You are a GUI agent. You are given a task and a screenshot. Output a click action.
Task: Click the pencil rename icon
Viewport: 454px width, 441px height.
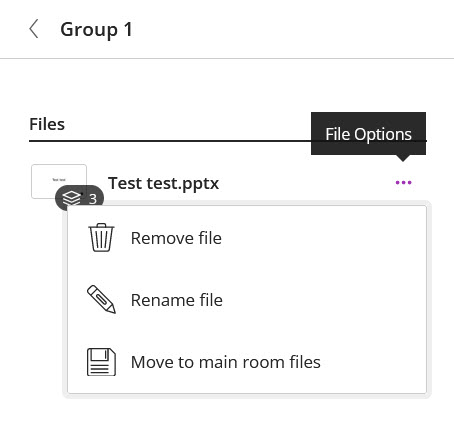point(101,299)
